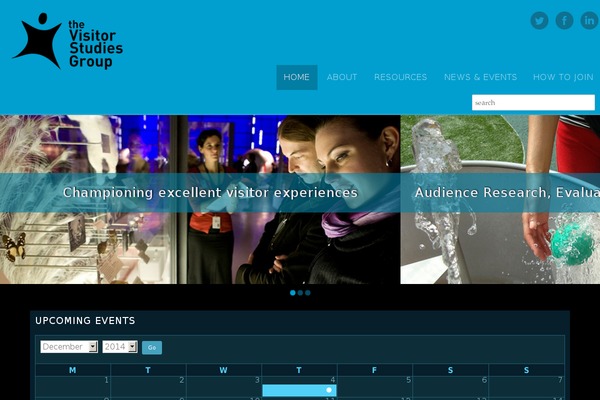The height and width of the screenshot is (400, 600).
Task: Open the ABOUT menu item
Action: 342,77
